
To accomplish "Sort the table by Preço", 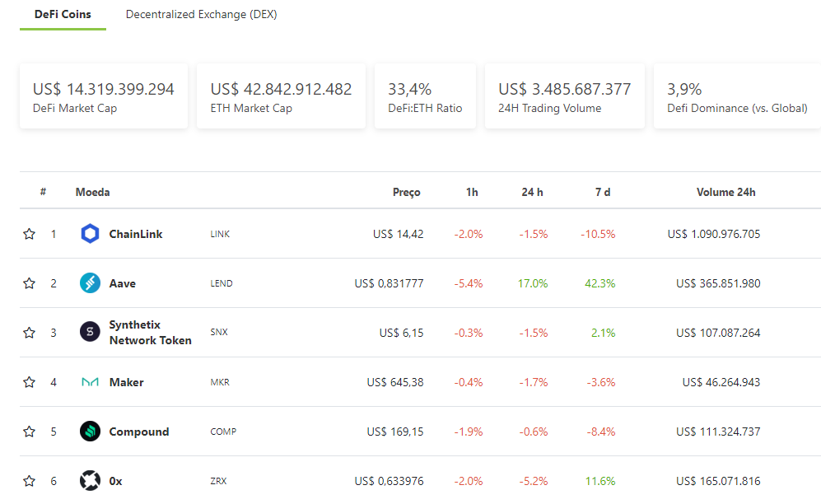I will [x=406, y=192].
